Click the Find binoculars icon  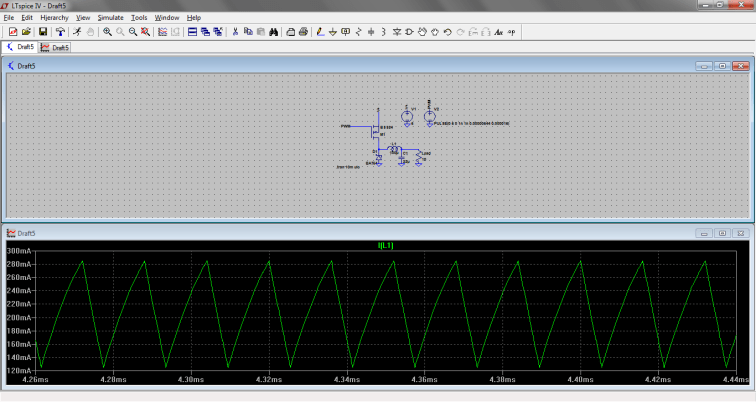(x=273, y=32)
